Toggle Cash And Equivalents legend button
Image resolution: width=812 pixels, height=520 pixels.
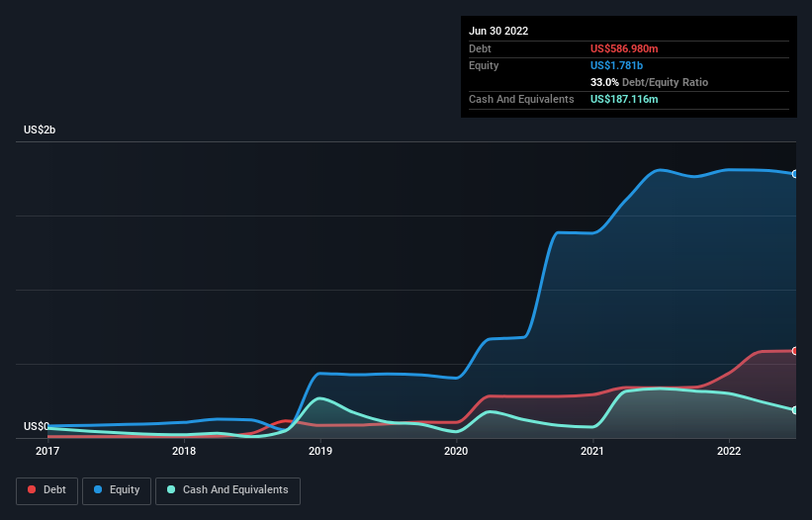click(227, 490)
